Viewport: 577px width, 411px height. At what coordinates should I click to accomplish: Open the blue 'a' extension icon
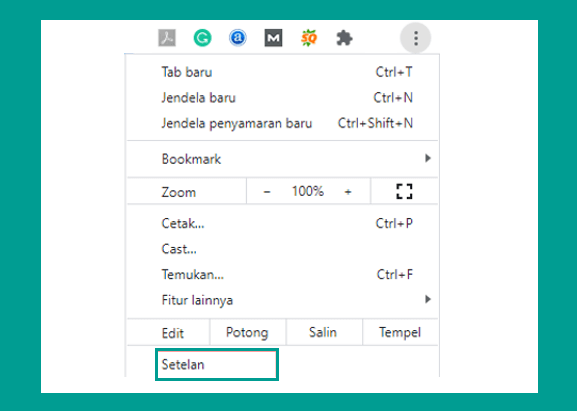(x=238, y=38)
